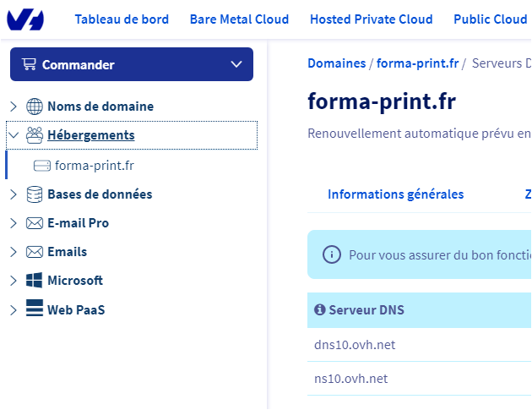Viewport: 532px width, 410px height.
Task: Click the Hébergements group icon
Action: click(35, 135)
